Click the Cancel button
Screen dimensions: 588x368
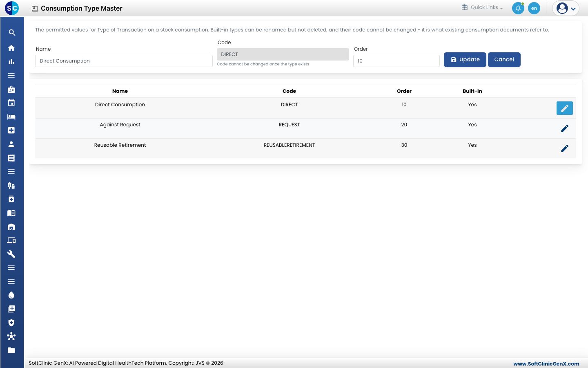click(504, 60)
